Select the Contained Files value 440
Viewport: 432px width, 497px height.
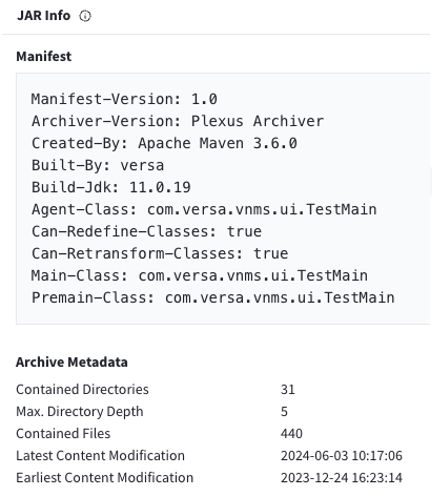[x=292, y=434]
